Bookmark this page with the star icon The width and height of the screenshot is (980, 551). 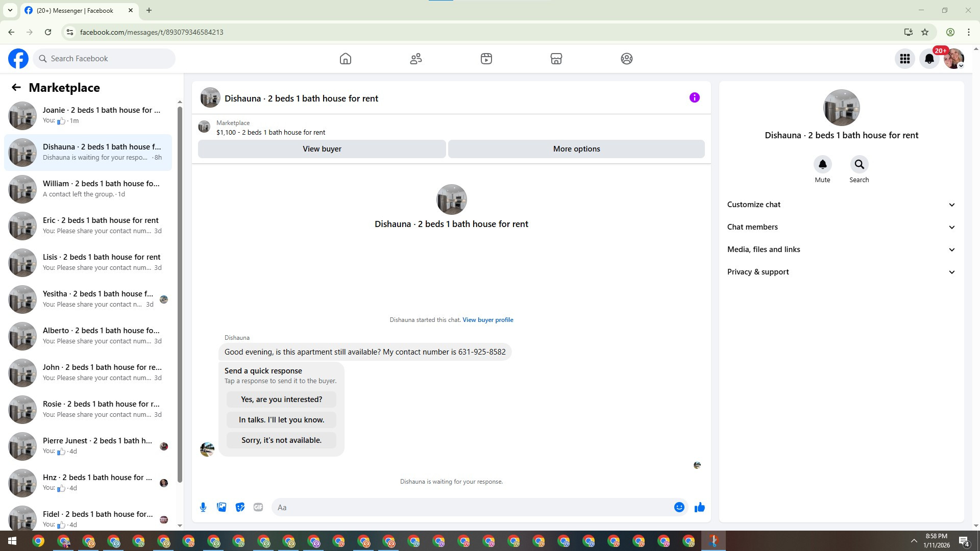point(925,32)
